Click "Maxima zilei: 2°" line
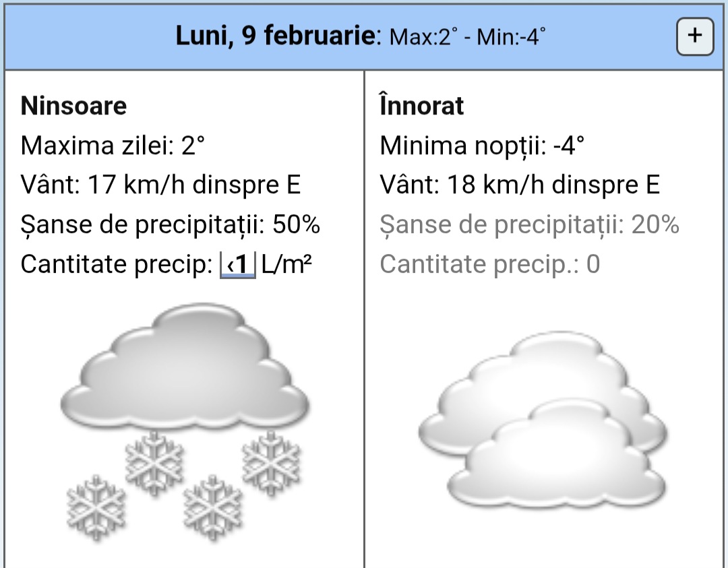 (112, 146)
